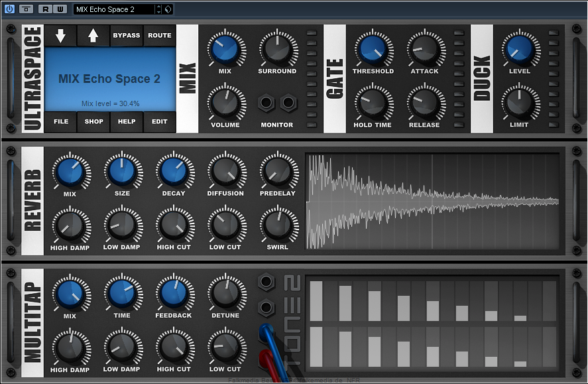588x384 pixels.
Task: Enable the W write automation button
Action: tap(60, 9)
